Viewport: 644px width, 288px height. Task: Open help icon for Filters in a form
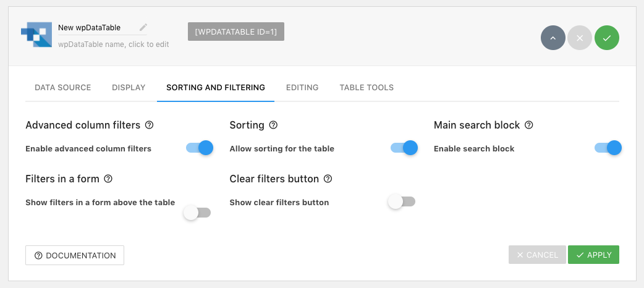point(108,179)
